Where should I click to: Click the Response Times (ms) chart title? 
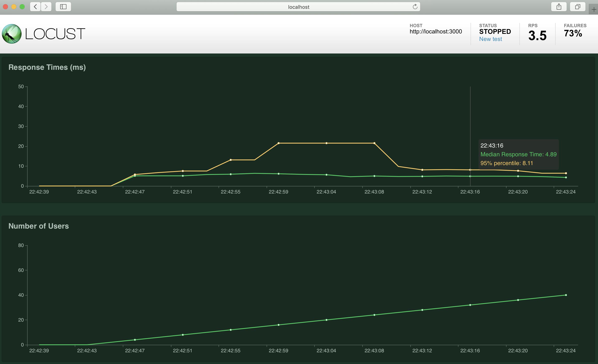click(x=47, y=67)
